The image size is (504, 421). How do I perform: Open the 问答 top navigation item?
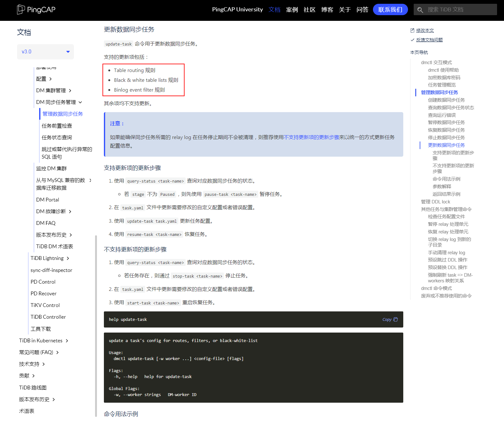tap(363, 10)
